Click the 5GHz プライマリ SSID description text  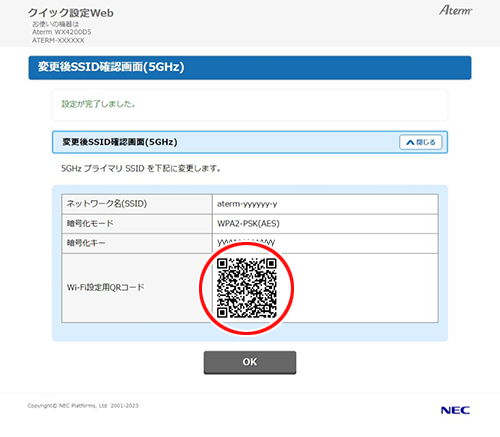(x=141, y=169)
